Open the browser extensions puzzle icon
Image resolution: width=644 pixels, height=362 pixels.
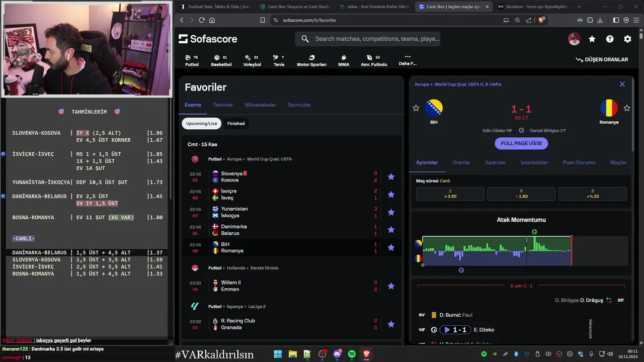pyautogui.click(x=590, y=20)
